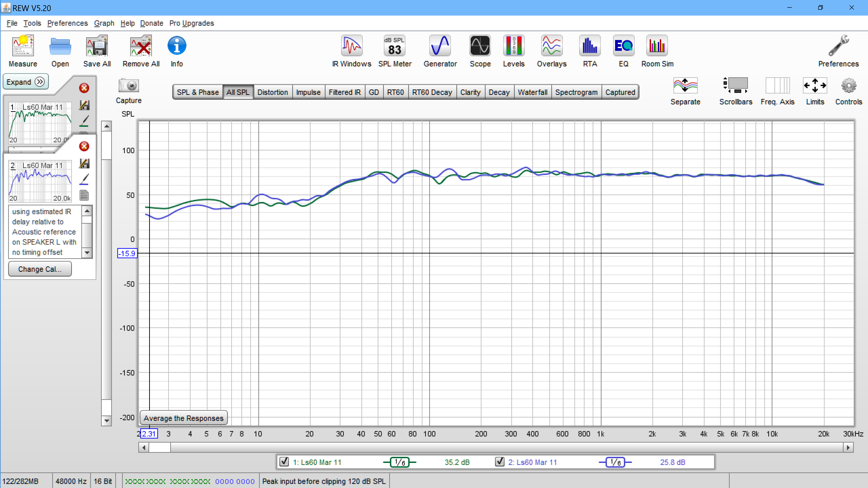Click the Separate traces icon
Screen dimensions: 868x488
click(685, 86)
